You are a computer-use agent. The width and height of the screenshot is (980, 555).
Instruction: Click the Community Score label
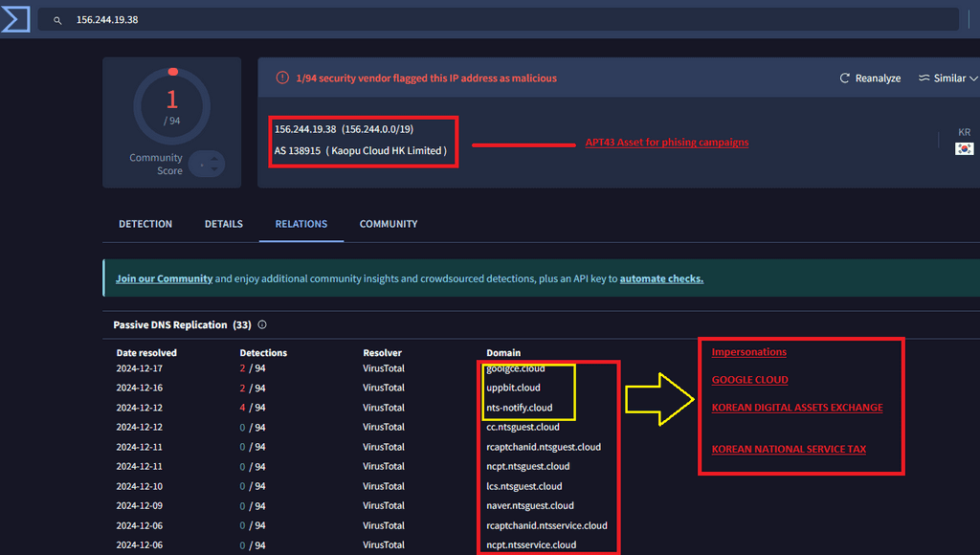pyautogui.click(x=156, y=164)
